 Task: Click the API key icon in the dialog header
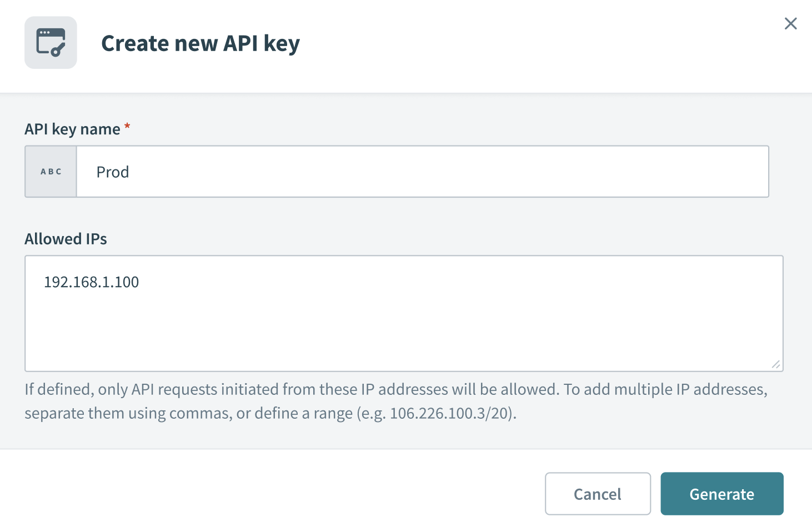[51, 42]
